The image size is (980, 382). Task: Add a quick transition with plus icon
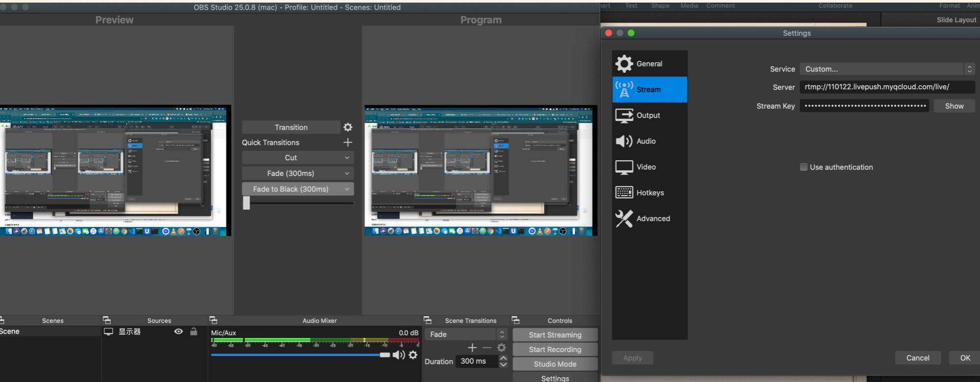pos(348,142)
